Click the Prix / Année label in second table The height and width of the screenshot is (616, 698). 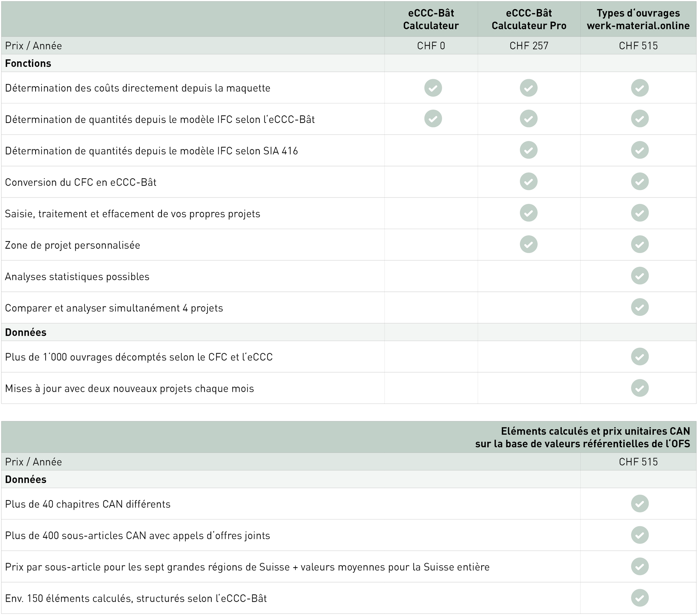pos(34,462)
